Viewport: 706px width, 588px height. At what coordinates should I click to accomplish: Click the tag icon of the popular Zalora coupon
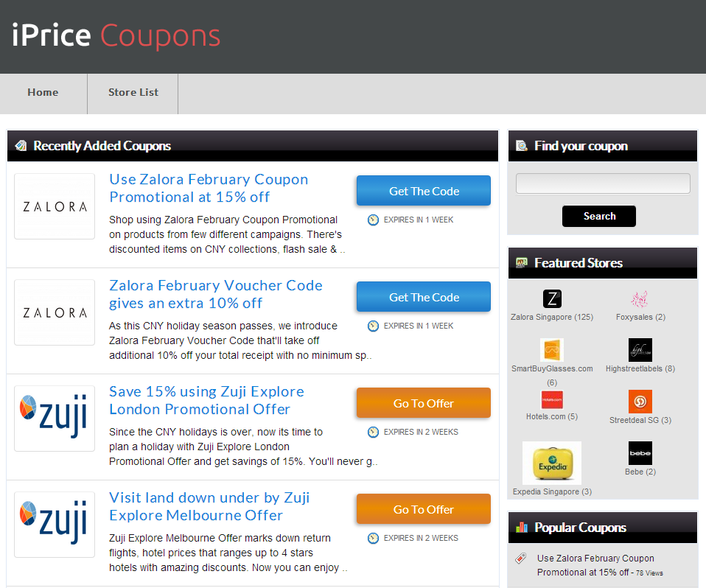520,559
